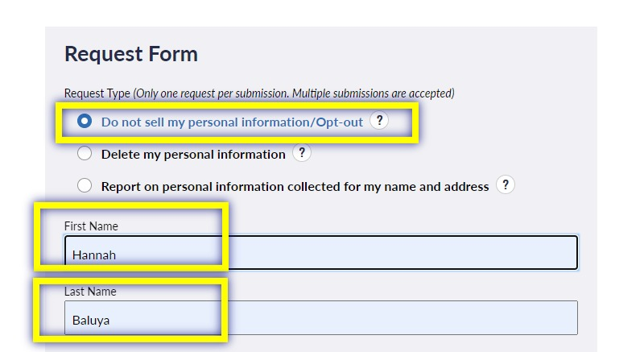Click the 'Request Type' label text
The image size is (644, 352).
click(97, 93)
